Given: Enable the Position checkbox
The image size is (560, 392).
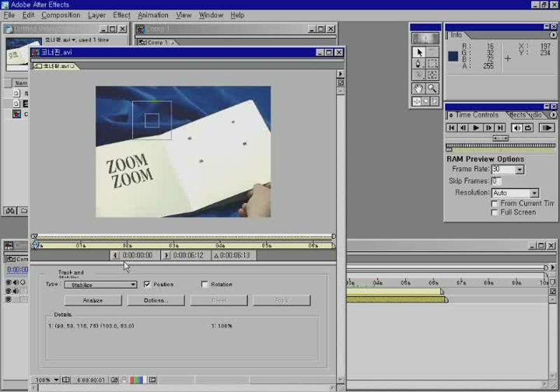Looking at the screenshot, I should [147, 284].
